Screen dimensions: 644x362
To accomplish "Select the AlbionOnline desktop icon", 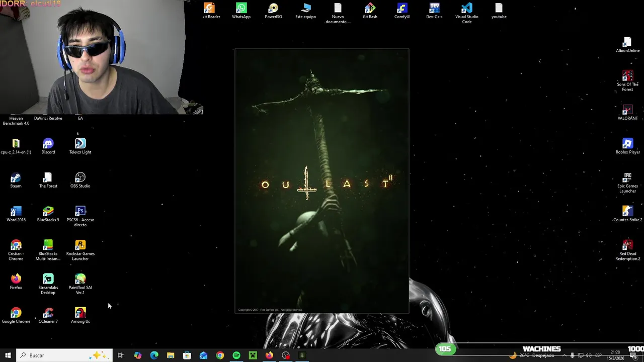I will coord(627,45).
